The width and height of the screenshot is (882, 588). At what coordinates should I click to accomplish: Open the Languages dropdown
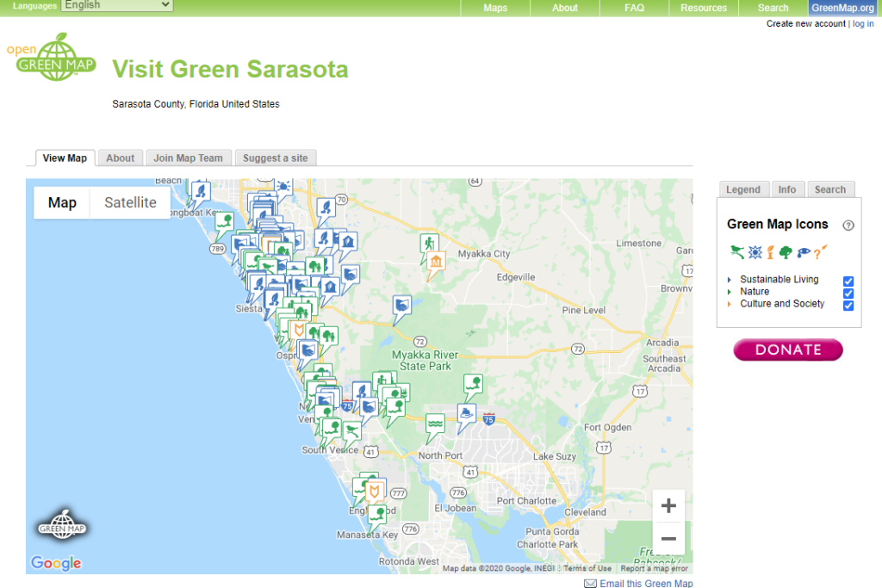(116, 6)
